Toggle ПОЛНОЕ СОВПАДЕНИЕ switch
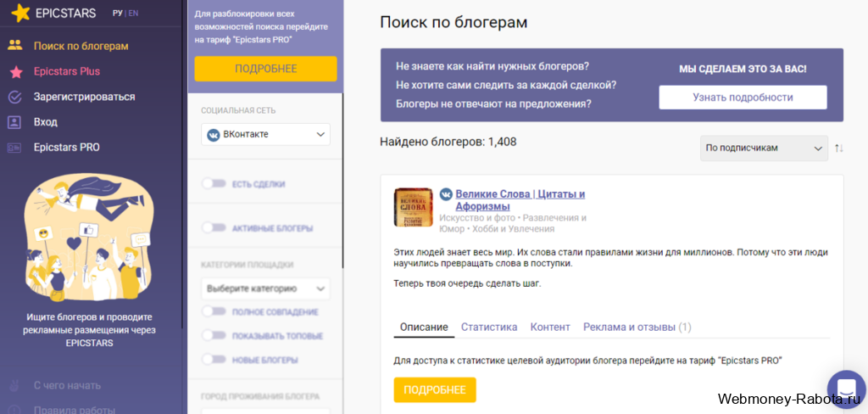 tap(214, 311)
